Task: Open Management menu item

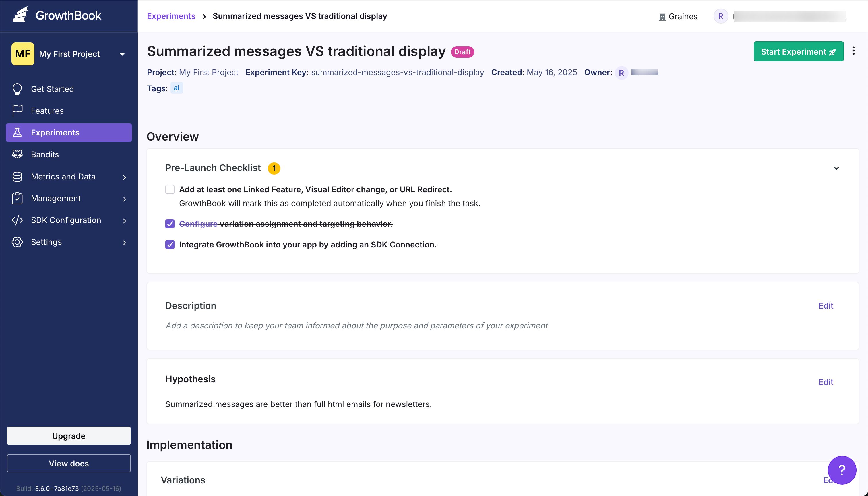Action: pos(69,198)
